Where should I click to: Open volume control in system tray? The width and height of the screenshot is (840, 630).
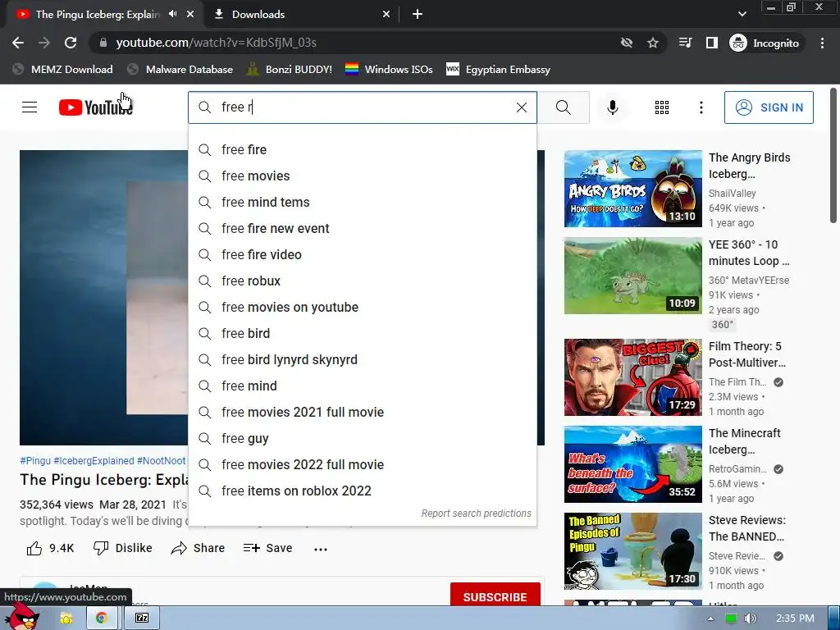(751, 619)
